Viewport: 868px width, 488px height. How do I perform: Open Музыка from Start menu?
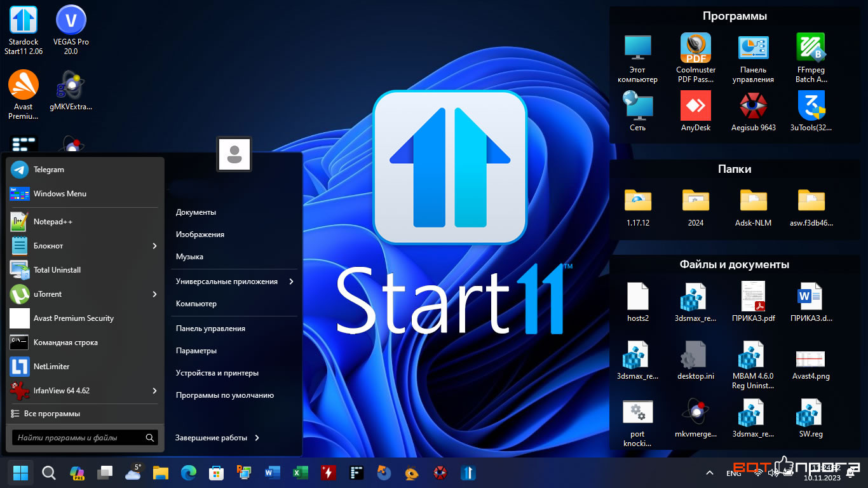(x=189, y=257)
